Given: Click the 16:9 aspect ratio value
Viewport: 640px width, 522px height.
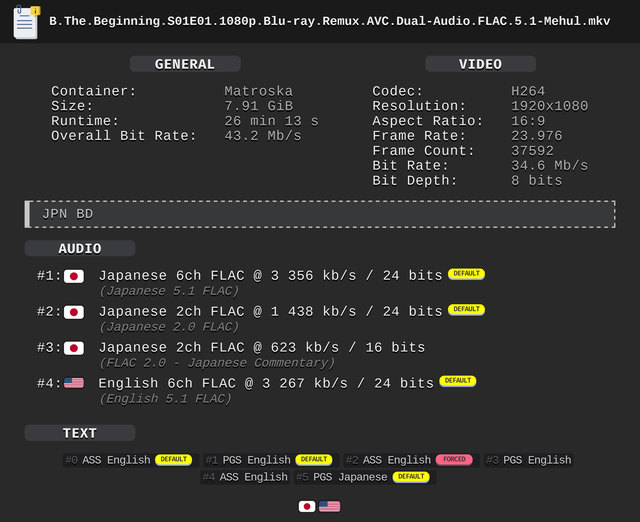Looking at the screenshot, I should click(x=528, y=121).
